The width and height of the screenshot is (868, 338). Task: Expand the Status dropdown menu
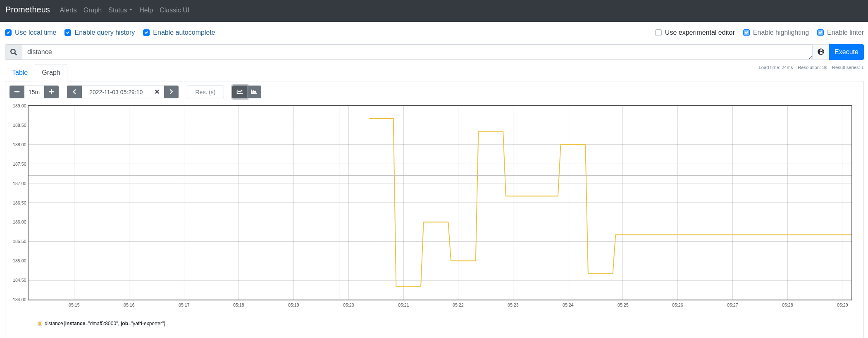coord(120,10)
